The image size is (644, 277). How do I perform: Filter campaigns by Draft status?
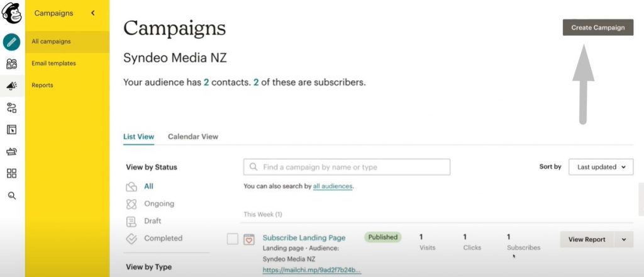[x=152, y=221]
